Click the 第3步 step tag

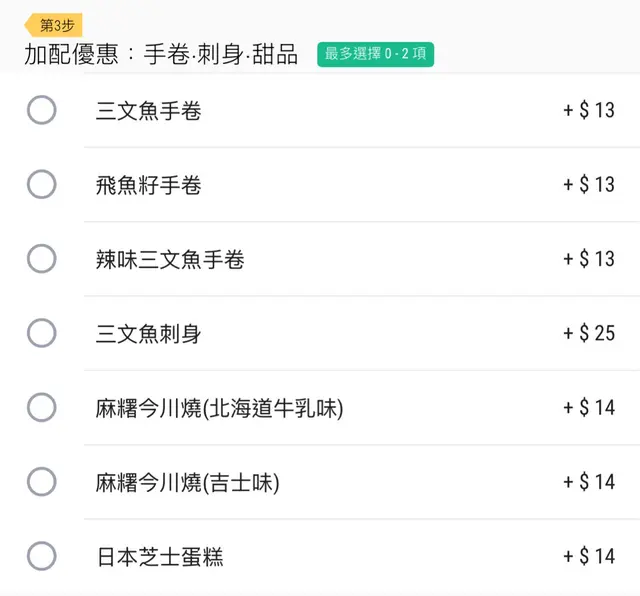55,25
